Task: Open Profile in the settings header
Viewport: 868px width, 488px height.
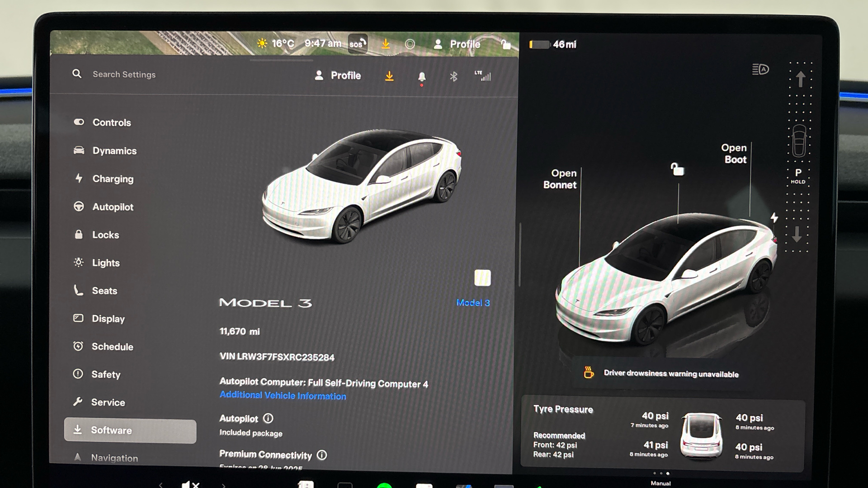Action: (x=338, y=75)
